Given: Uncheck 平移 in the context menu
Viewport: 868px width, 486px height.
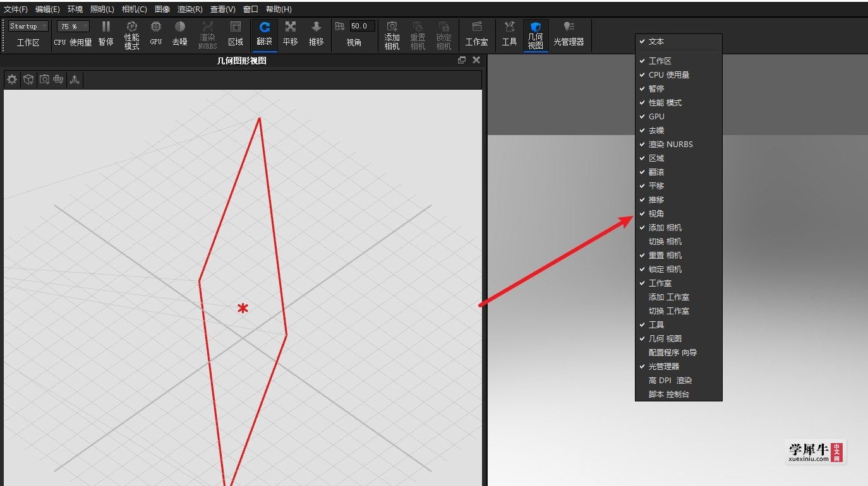Looking at the screenshot, I should [678, 186].
